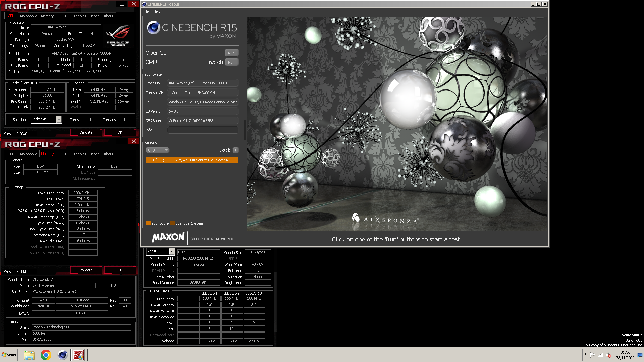The height and width of the screenshot is (362, 644).
Task: Click the Core Speed value 3000.7 MHz
Action: click(x=47, y=89)
